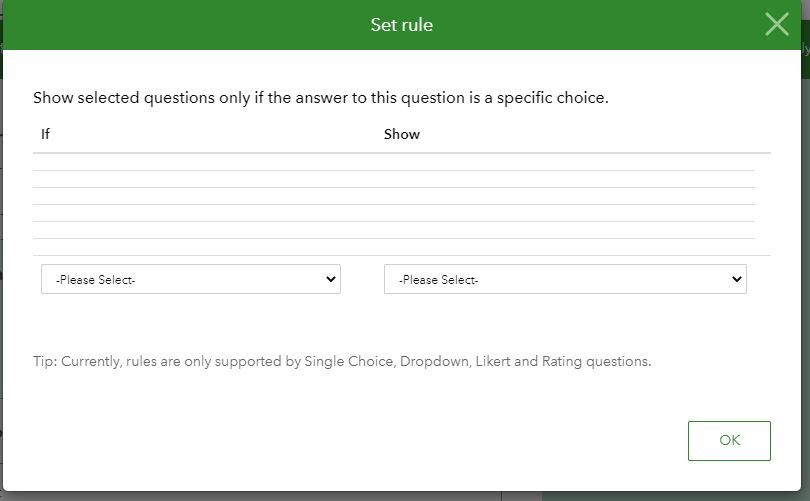Open the If question dropdown
This screenshot has width=810, height=501.
coord(190,279)
